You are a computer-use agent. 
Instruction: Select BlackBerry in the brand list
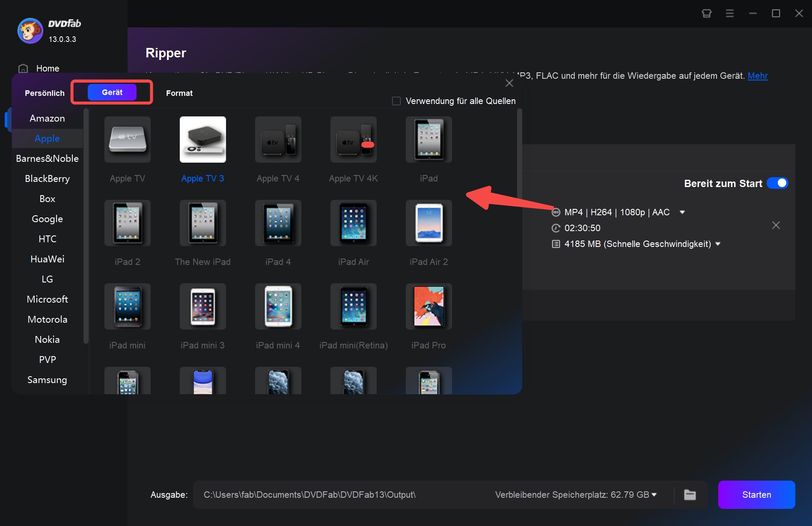pos(48,179)
